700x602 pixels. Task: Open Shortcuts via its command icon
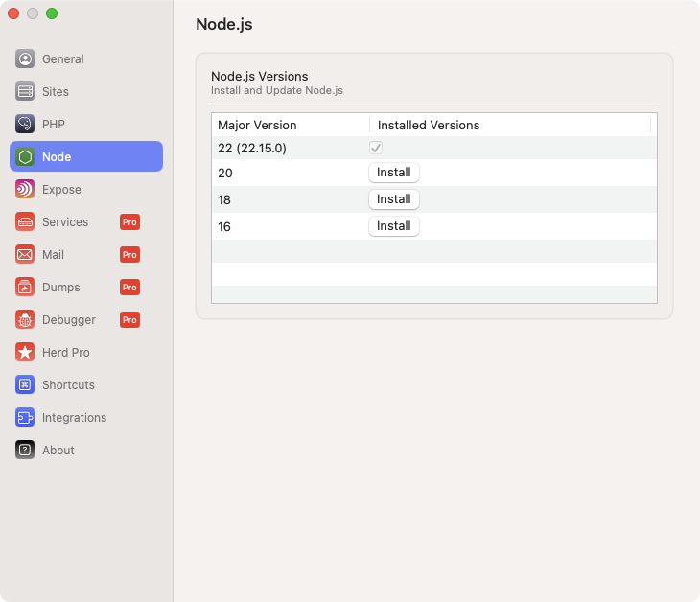pyautogui.click(x=25, y=385)
